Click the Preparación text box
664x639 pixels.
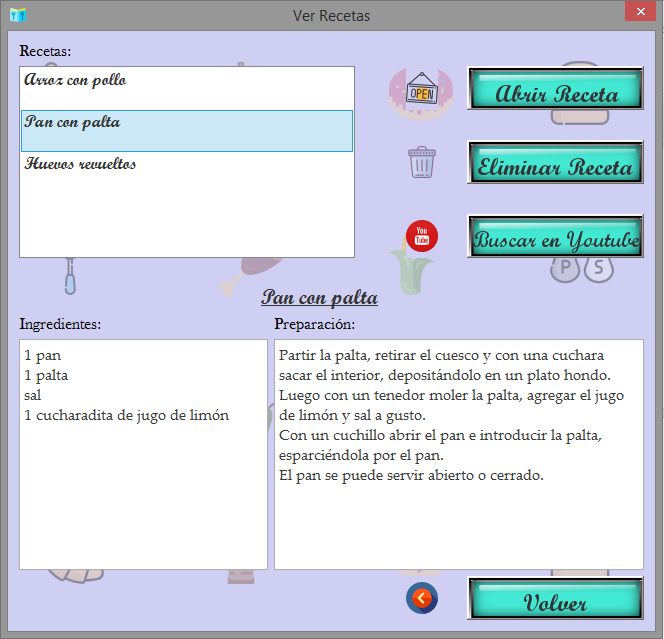(459, 454)
